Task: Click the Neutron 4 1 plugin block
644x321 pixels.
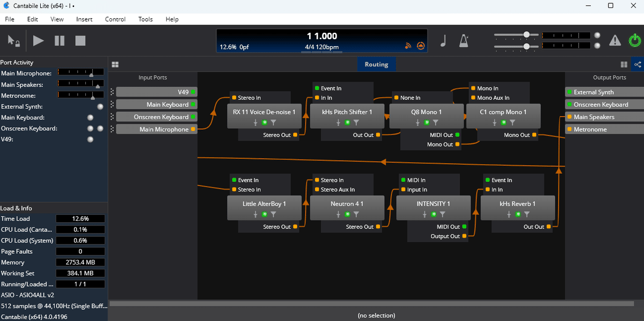Action: point(347,208)
